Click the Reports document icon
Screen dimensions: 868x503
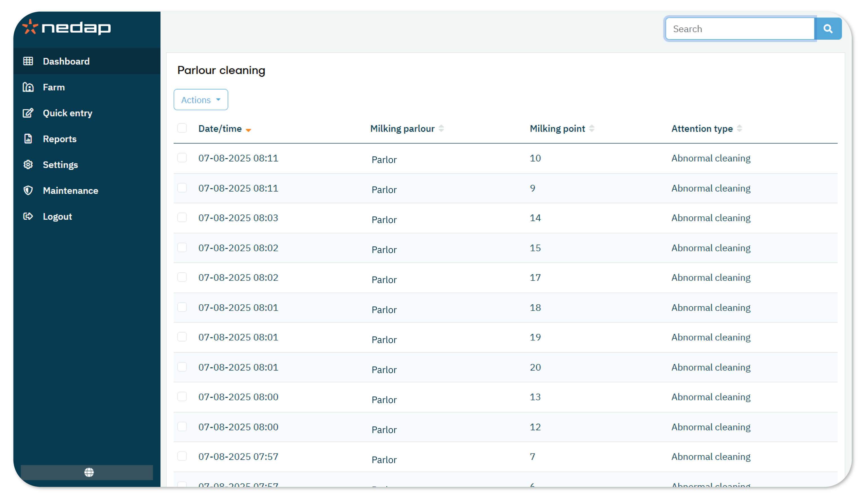tap(28, 139)
